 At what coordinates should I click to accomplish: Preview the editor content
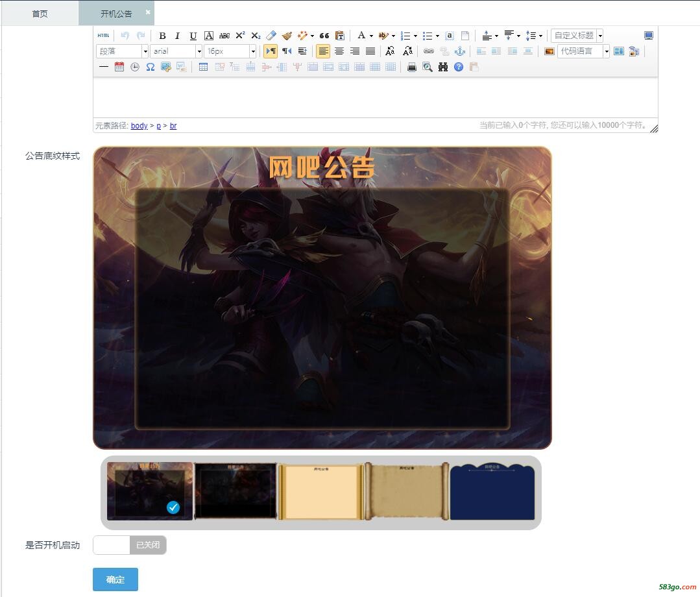coord(428,67)
